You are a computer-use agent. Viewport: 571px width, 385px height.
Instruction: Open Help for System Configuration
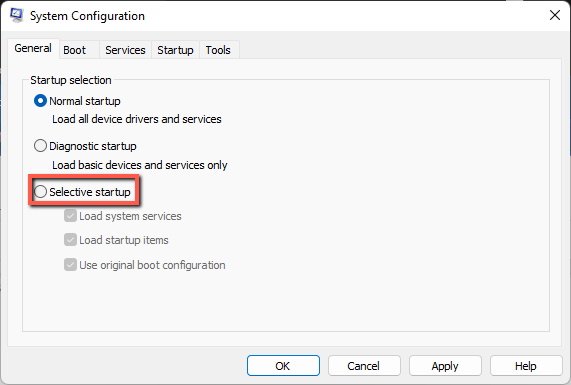coord(526,366)
